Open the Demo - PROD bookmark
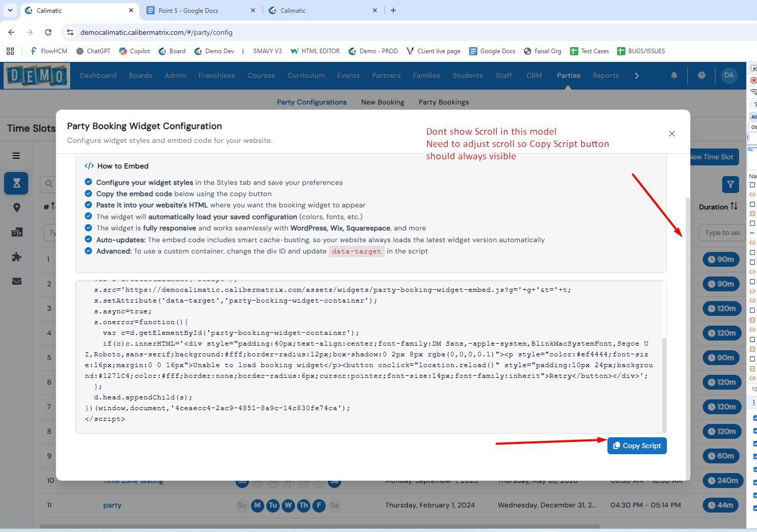 (x=373, y=51)
